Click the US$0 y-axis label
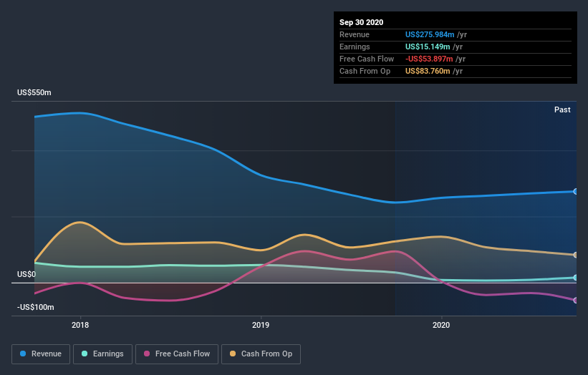This screenshot has height=375, width=588. [26, 274]
